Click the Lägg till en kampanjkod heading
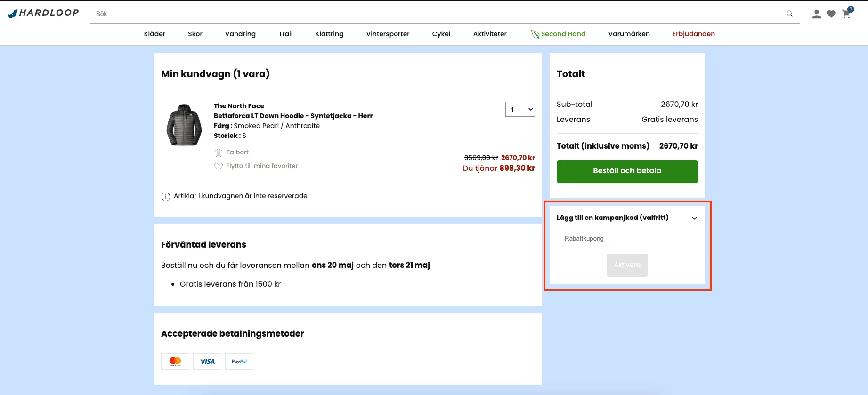 (612, 218)
